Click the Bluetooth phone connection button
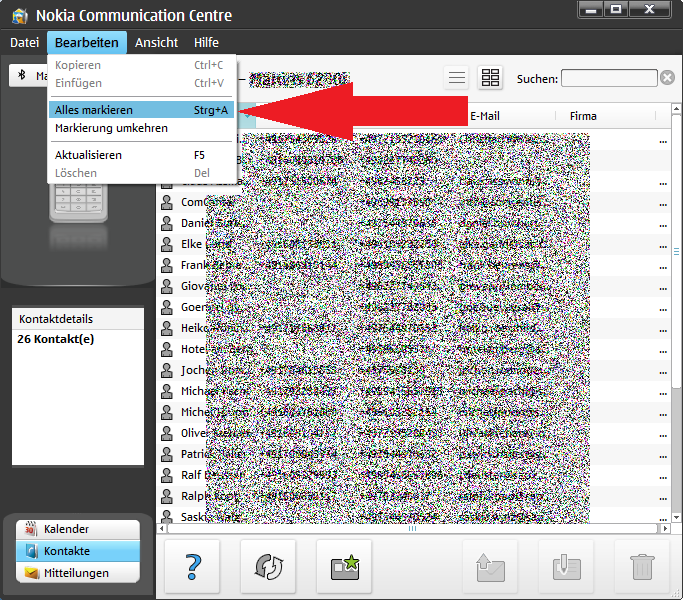Image resolution: width=683 pixels, height=600 pixels. (29, 75)
